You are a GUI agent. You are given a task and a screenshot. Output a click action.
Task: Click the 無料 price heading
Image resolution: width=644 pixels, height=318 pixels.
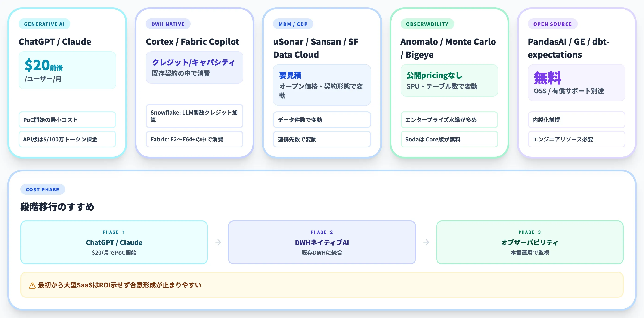click(548, 78)
